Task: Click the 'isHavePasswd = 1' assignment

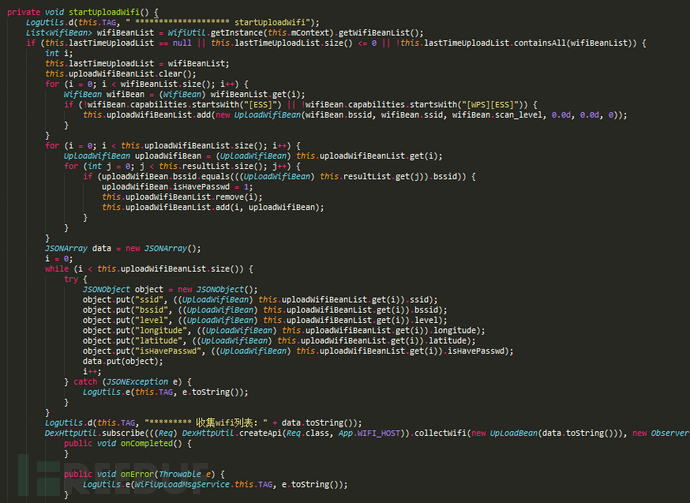Action: coord(175,187)
